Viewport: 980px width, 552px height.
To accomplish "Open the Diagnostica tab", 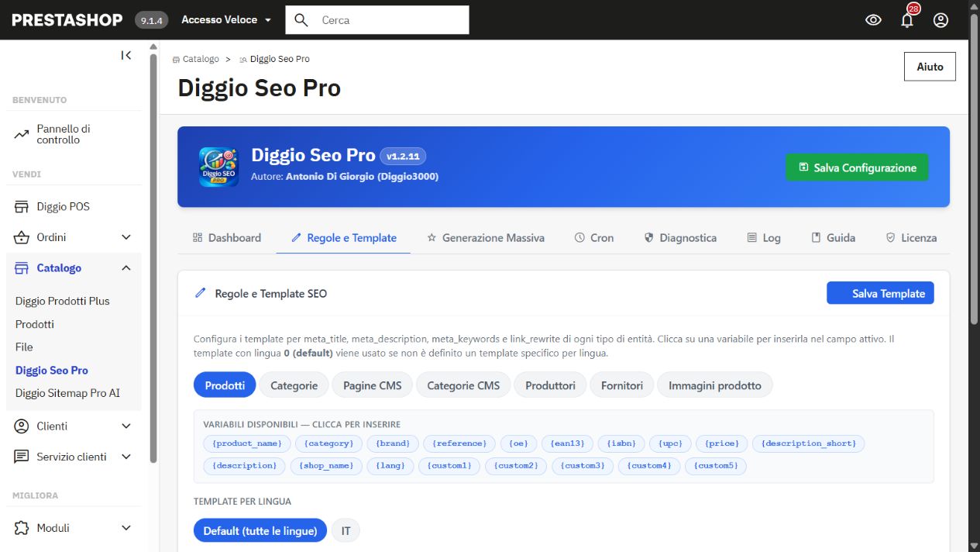I will (680, 238).
